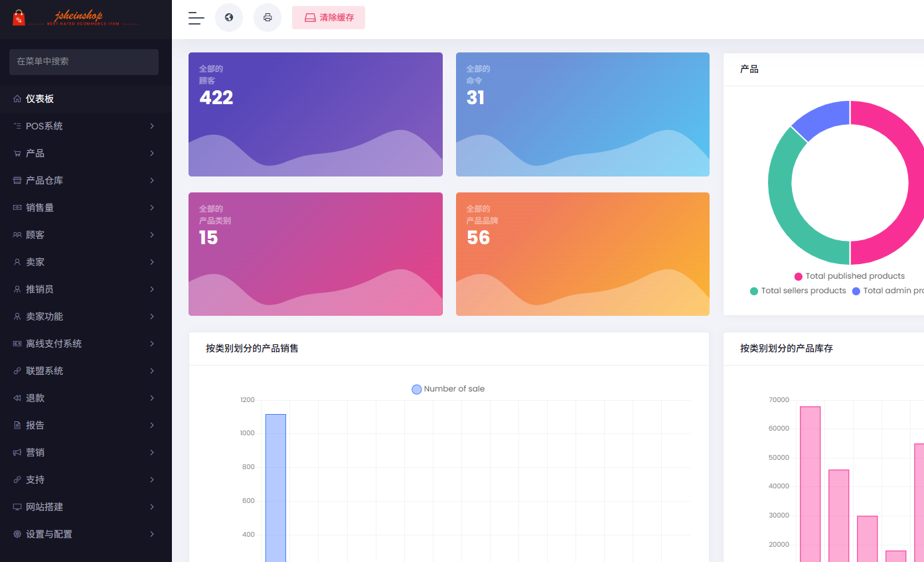The width and height of the screenshot is (924, 562).
Task: Expand the 离线支付系统 submenu chevron
Action: click(152, 344)
